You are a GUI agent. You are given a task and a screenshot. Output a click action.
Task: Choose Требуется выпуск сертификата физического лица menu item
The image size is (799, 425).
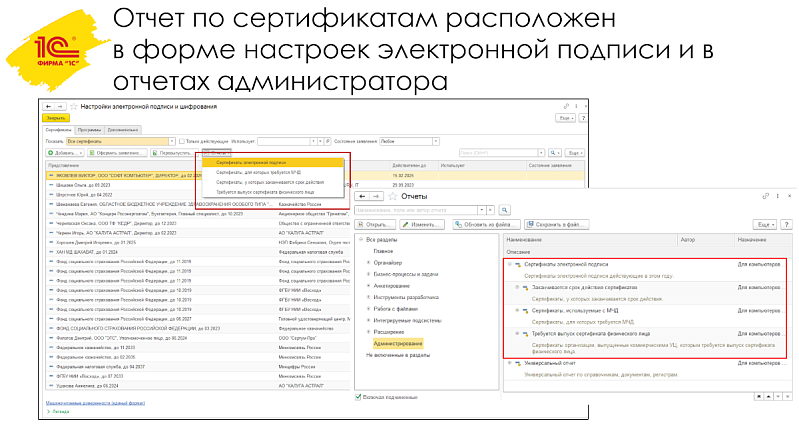pyautogui.click(x=273, y=192)
